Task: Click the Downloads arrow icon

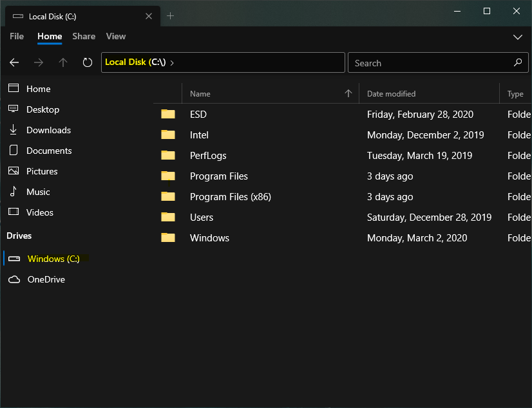Action: tap(14, 129)
